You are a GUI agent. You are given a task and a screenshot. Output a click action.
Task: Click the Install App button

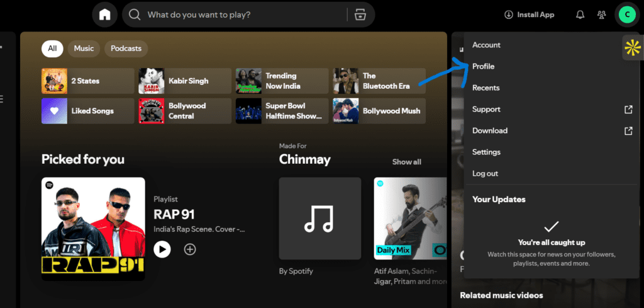tap(530, 15)
